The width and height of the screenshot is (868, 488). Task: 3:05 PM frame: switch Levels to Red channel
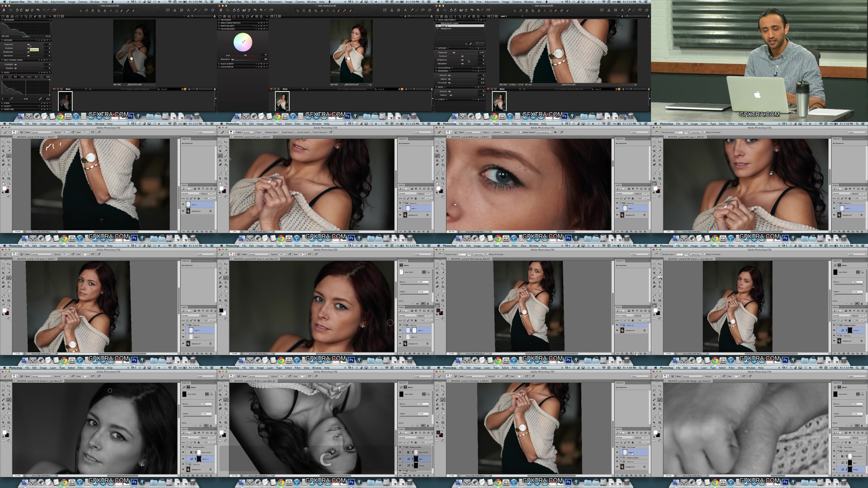pos(23,77)
